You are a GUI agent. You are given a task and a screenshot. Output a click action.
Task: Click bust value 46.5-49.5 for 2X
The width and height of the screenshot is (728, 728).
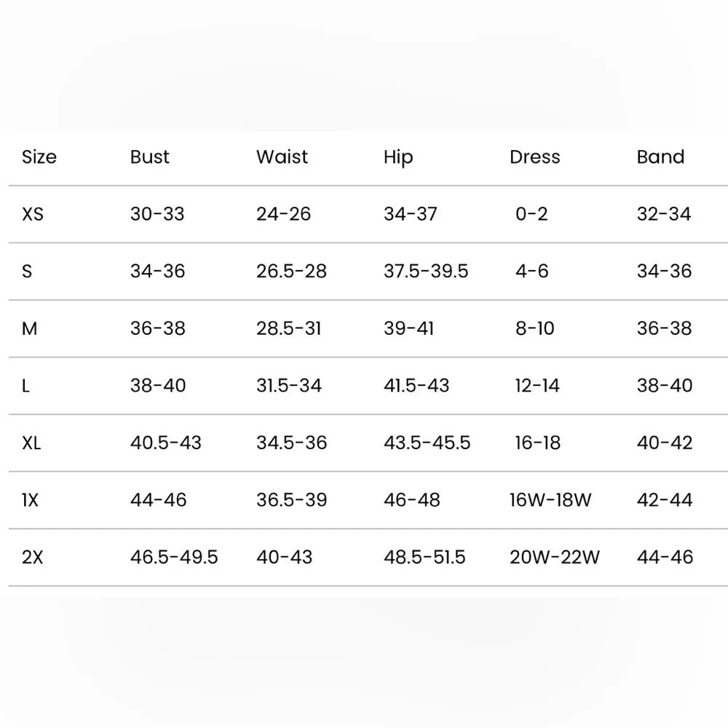tap(174, 558)
